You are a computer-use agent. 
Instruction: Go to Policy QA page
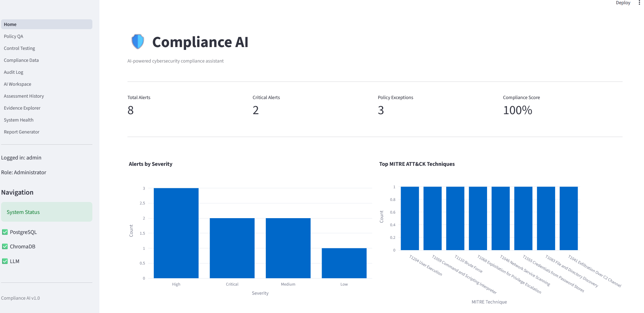[47, 36]
